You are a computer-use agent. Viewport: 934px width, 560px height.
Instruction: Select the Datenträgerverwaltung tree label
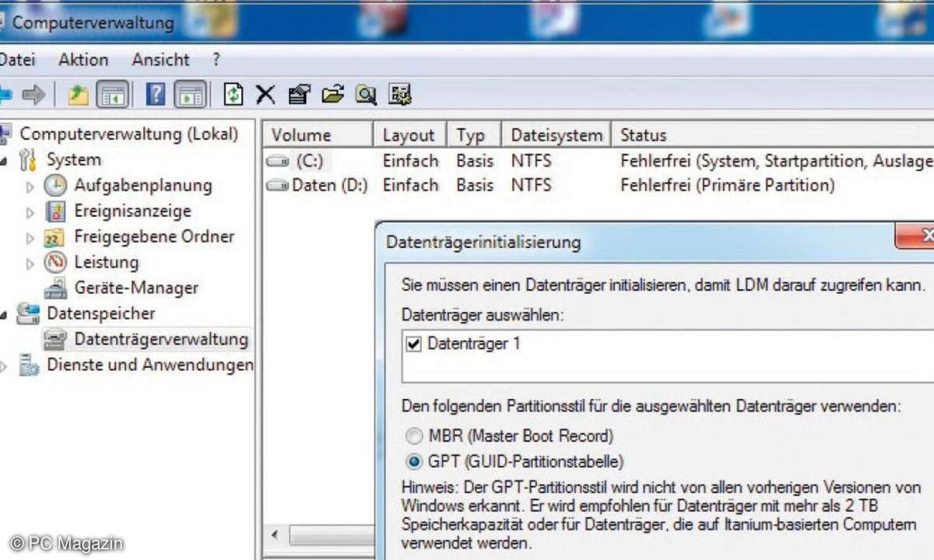(x=161, y=339)
